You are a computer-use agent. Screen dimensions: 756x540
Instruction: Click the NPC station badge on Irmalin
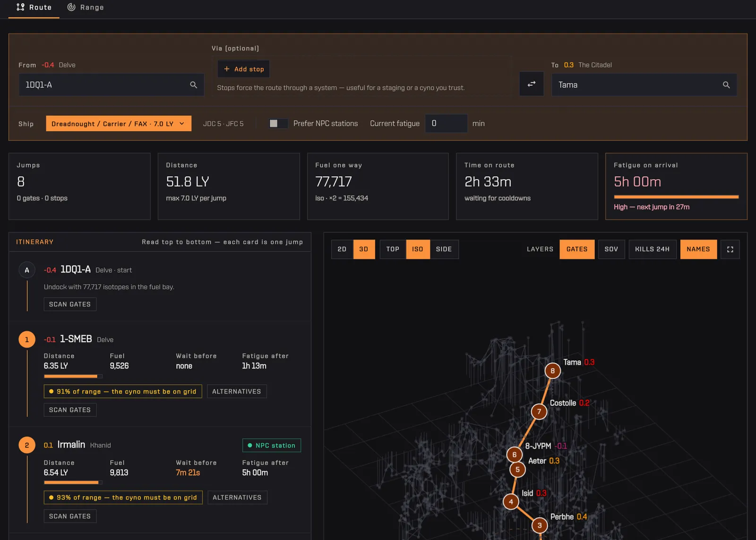[x=272, y=446]
